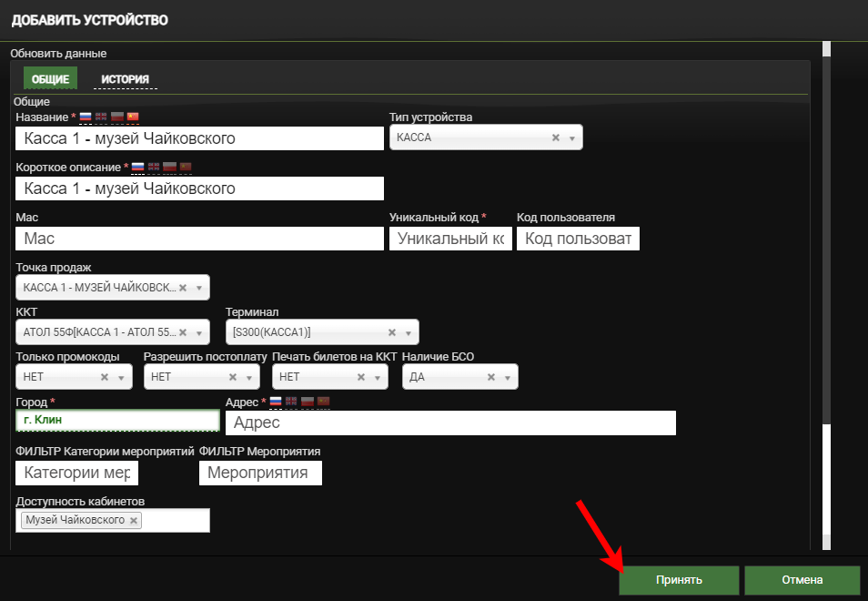Focus the Уникальный код input field
The height and width of the screenshot is (601, 868).
coord(450,239)
